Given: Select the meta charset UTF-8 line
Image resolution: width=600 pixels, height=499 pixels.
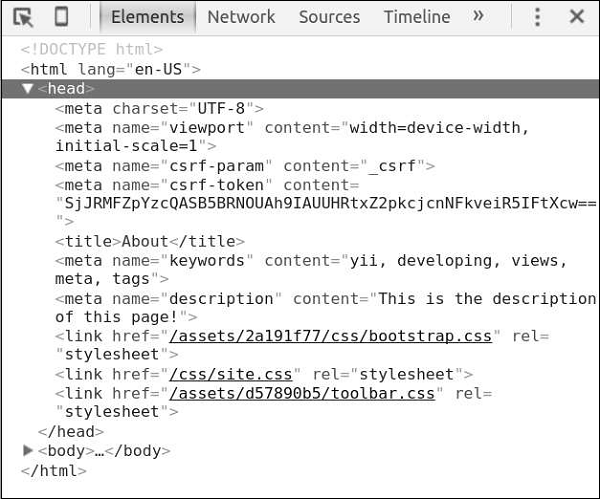Looking at the screenshot, I should 159,108.
